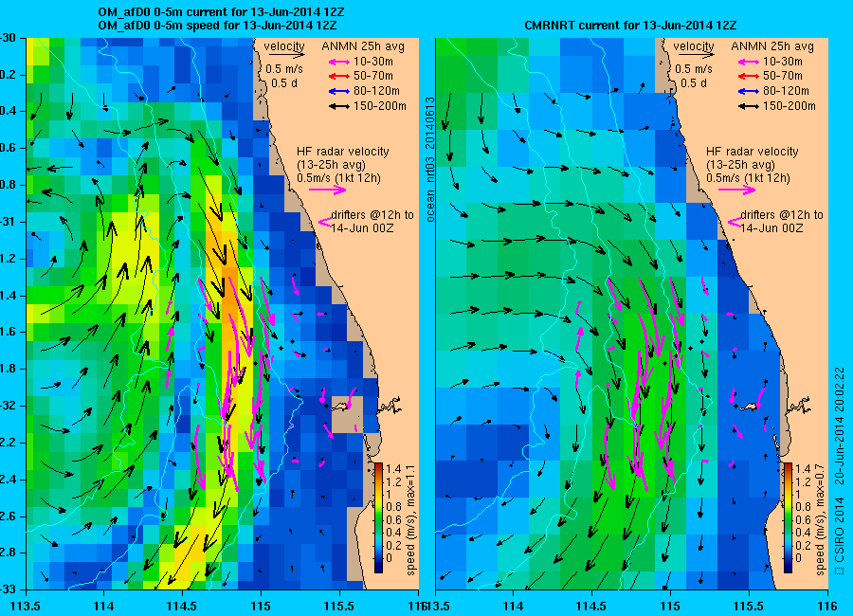Click the blue 80-120m legend arrow in left map
Image resolution: width=853 pixels, height=616 pixels.
point(339,91)
